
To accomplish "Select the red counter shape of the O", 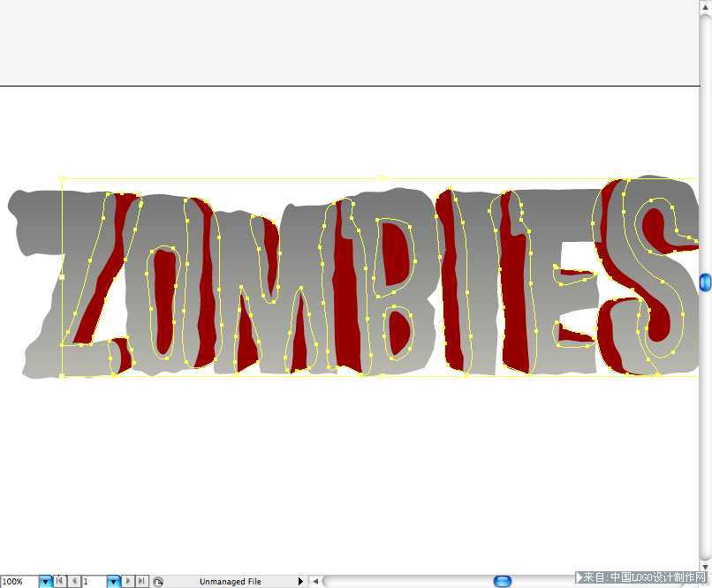I will tap(164, 303).
